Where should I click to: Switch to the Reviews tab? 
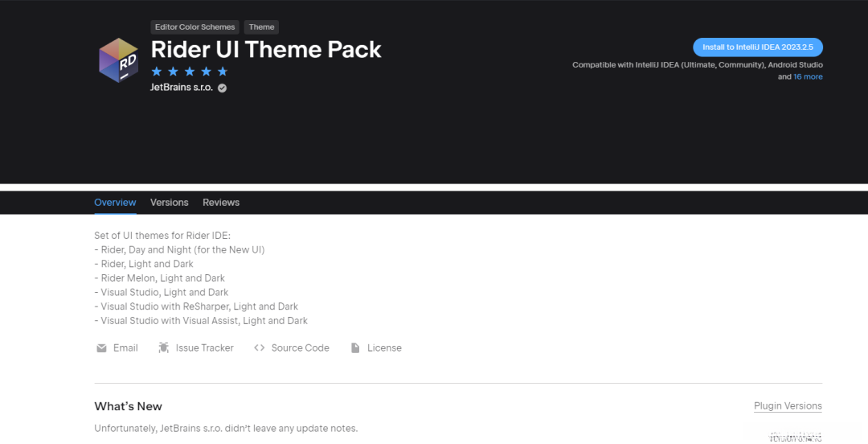[221, 203]
